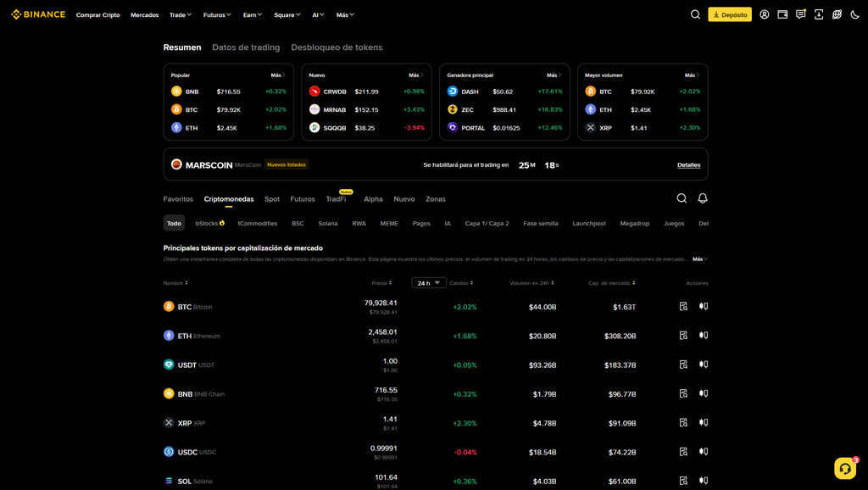The width and height of the screenshot is (868, 490).
Task: Open the chat messages icon in the header
Action: [x=800, y=15]
